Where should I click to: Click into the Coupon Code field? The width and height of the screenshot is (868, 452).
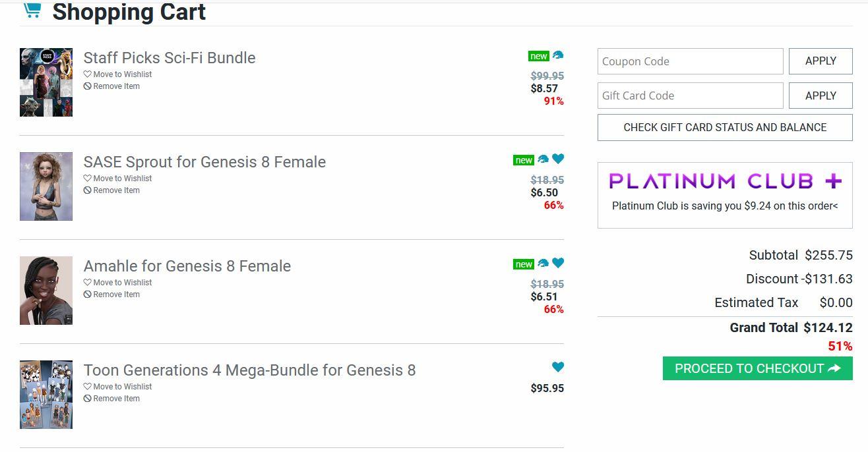click(690, 61)
